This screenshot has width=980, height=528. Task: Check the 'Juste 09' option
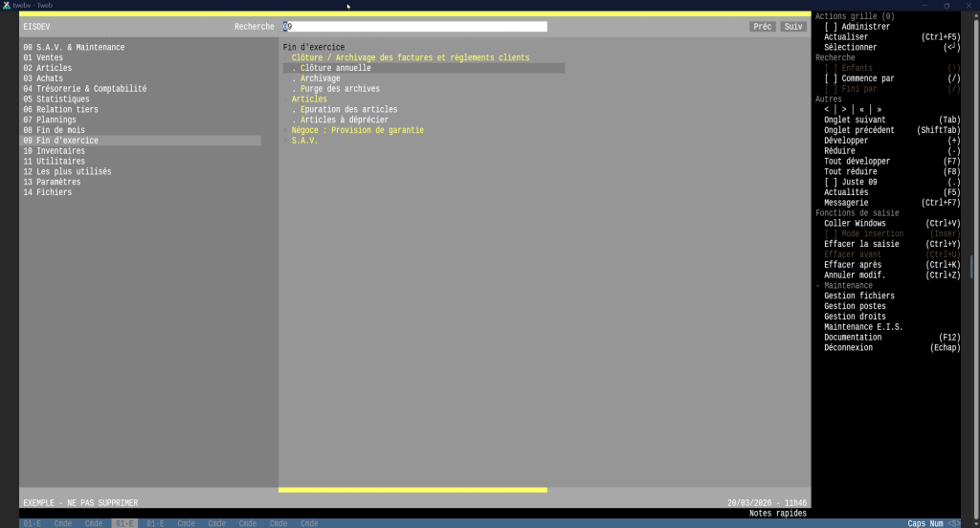click(831, 182)
